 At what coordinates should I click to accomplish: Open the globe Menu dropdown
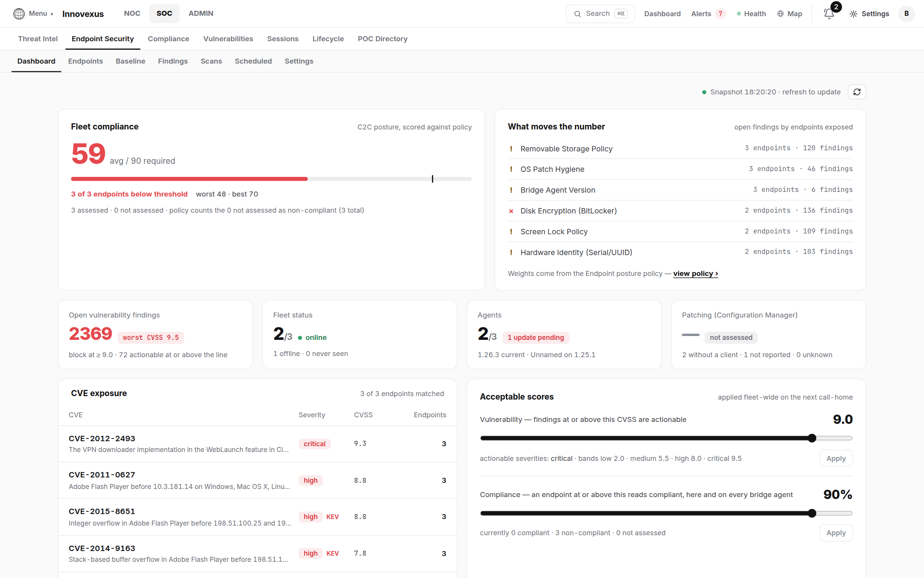pos(33,13)
